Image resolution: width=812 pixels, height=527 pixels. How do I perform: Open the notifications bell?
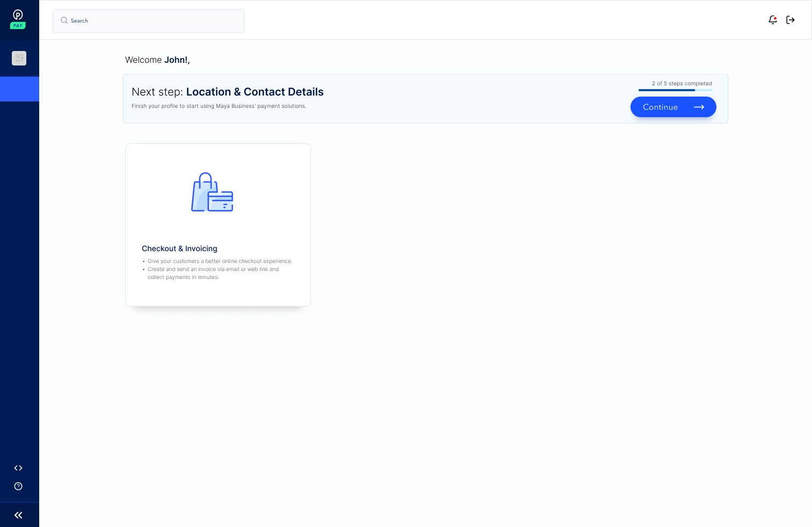pyautogui.click(x=772, y=20)
